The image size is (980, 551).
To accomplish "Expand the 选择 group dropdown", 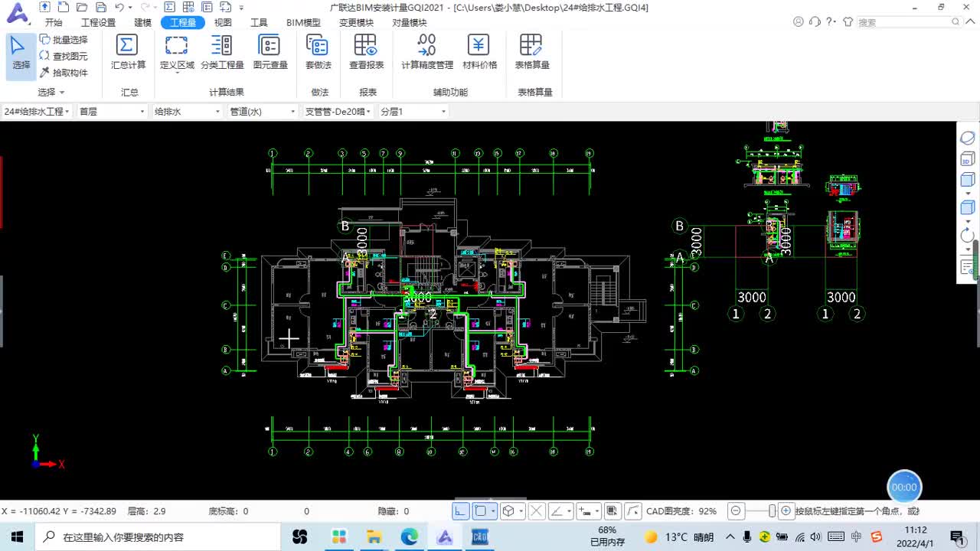I will pyautogui.click(x=51, y=93).
